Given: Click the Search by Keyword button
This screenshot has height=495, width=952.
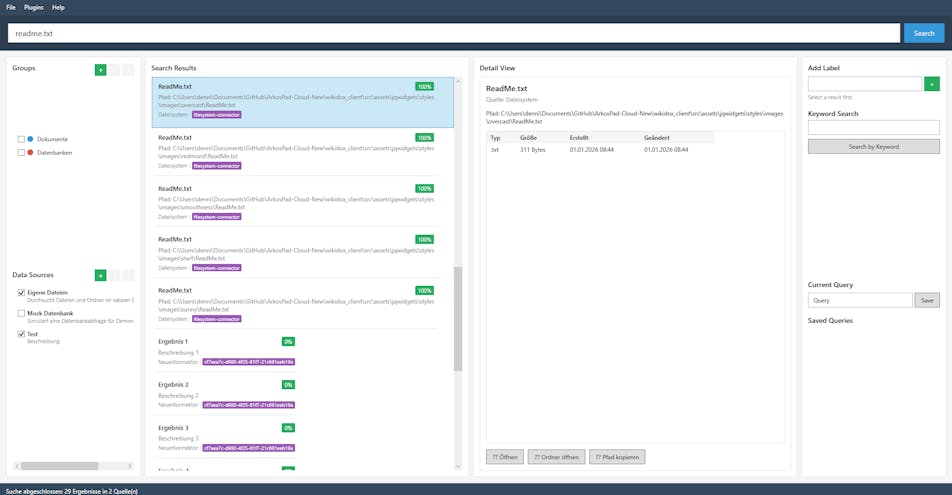Looking at the screenshot, I should point(873,147).
